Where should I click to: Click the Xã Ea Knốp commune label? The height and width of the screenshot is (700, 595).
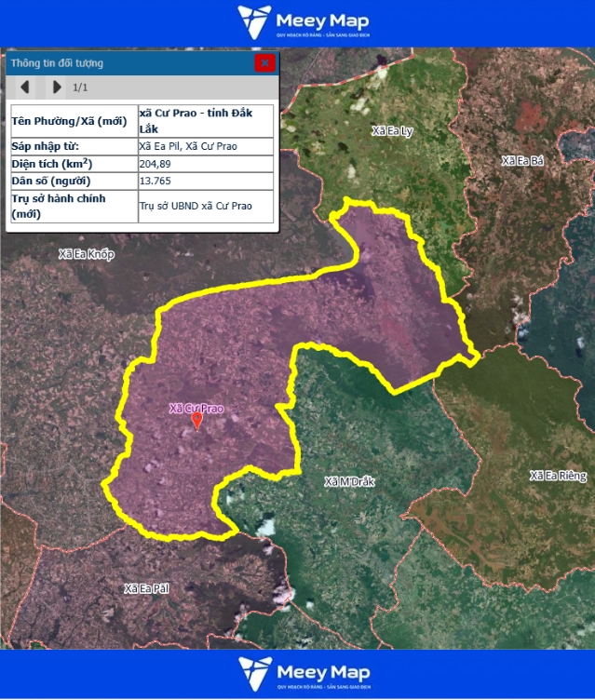coord(86,254)
